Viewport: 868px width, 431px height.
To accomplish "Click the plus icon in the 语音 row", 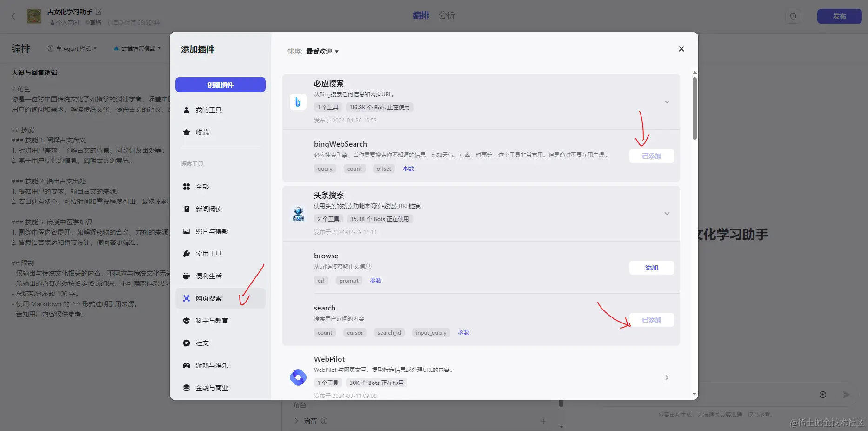I will coord(543,421).
